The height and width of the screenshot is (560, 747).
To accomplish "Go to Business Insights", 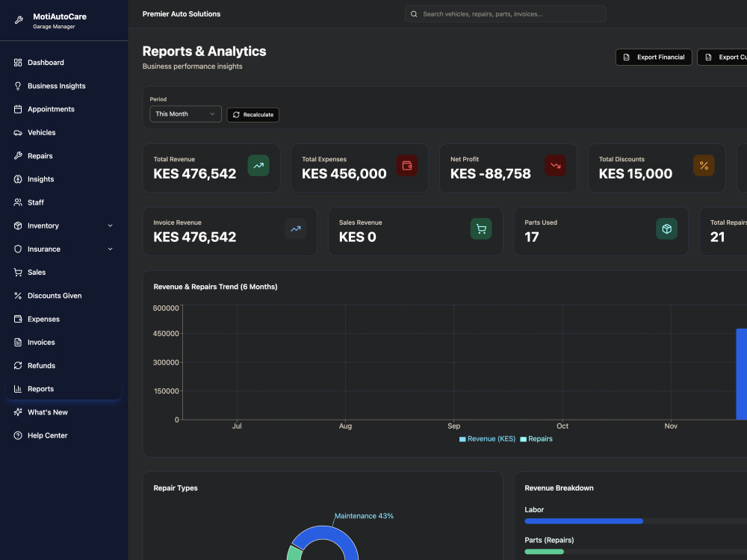I will [x=63, y=86].
